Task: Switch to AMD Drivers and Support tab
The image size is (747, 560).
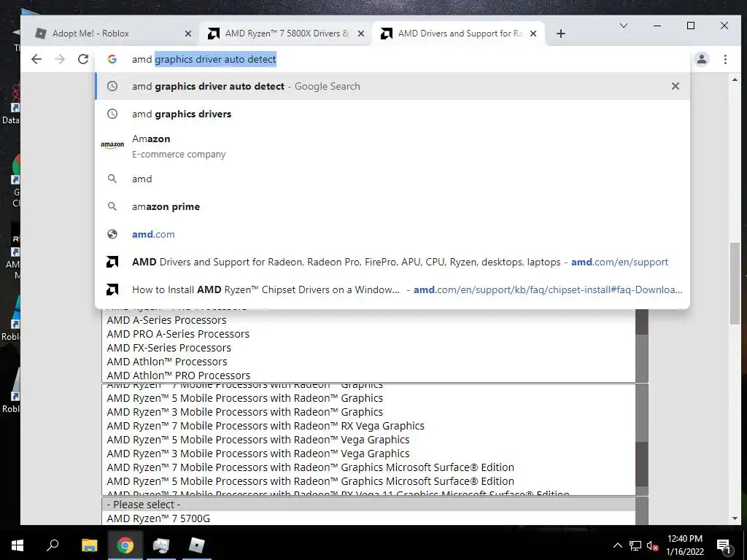Action: (x=458, y=34)
